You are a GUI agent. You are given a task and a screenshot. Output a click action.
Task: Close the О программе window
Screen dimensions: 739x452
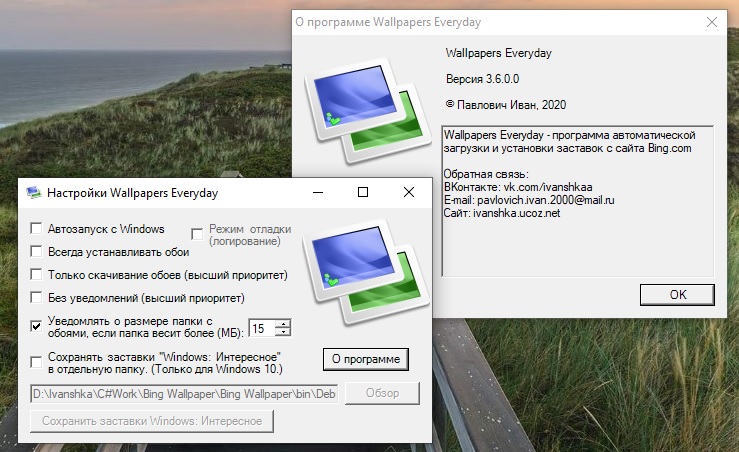712,22
